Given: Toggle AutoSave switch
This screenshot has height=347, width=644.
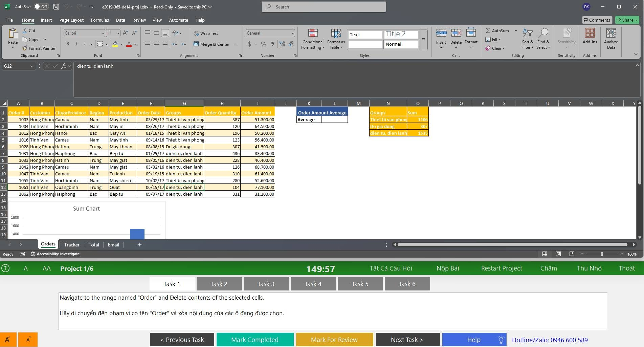Looking at the screenshot, I should tap(42, 7).
